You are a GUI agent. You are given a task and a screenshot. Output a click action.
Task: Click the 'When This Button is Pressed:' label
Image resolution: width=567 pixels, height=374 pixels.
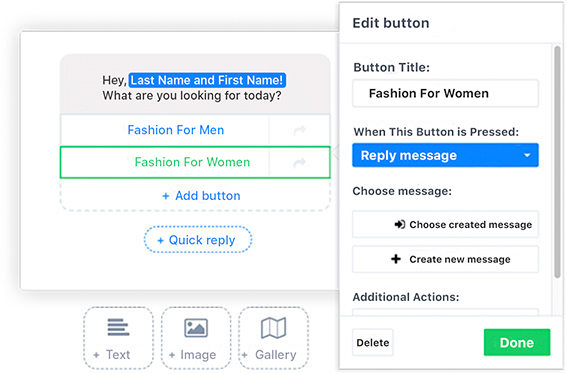coord(436,132)
